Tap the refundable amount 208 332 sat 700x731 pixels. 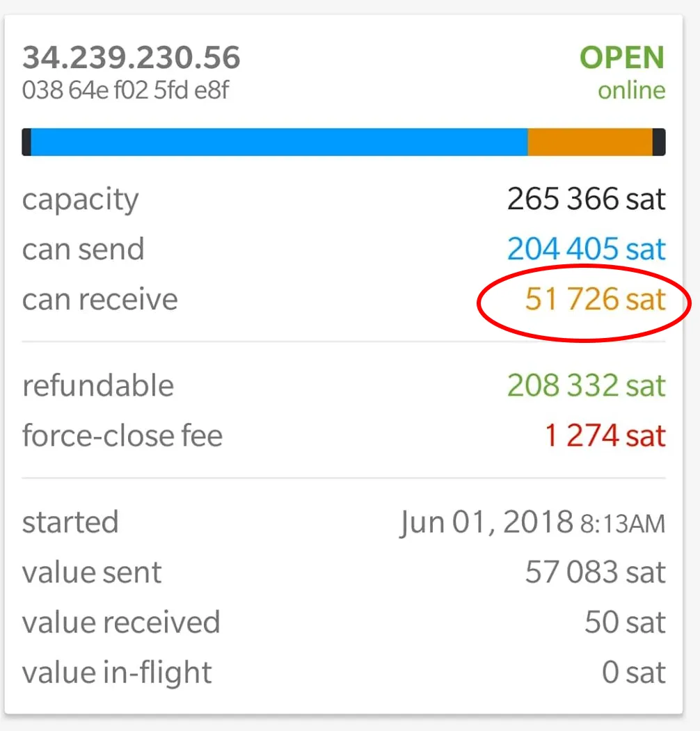(586, 385)
